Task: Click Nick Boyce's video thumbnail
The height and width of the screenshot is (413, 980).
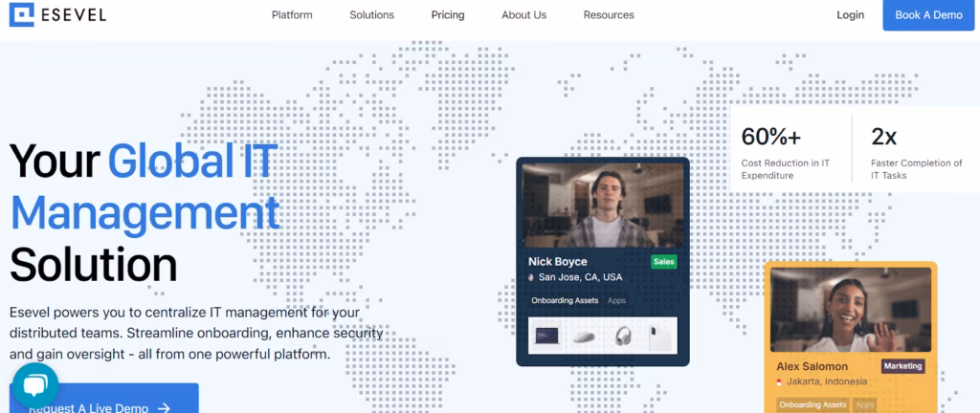Action: point(603,206)
